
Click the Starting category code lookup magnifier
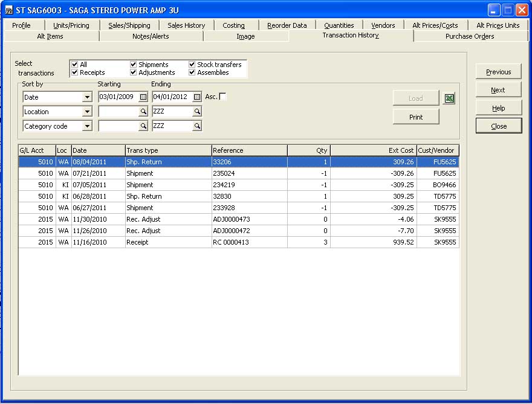(143, 126)
